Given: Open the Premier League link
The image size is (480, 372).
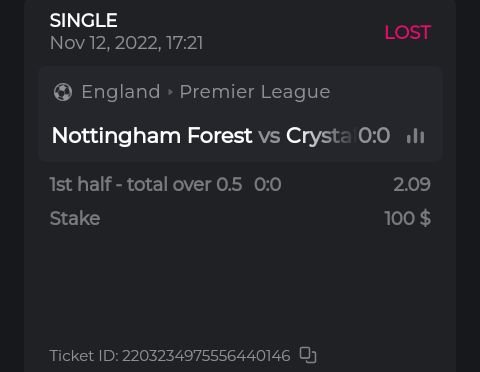Looking at the screenshot, I should click(x=255, y=92).
